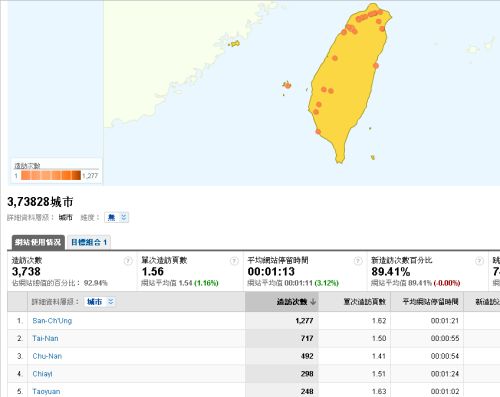The height and width of the screenshot is (397, 500).
Task: Open Chiayi city link
Action: click(x=42, y=374)
